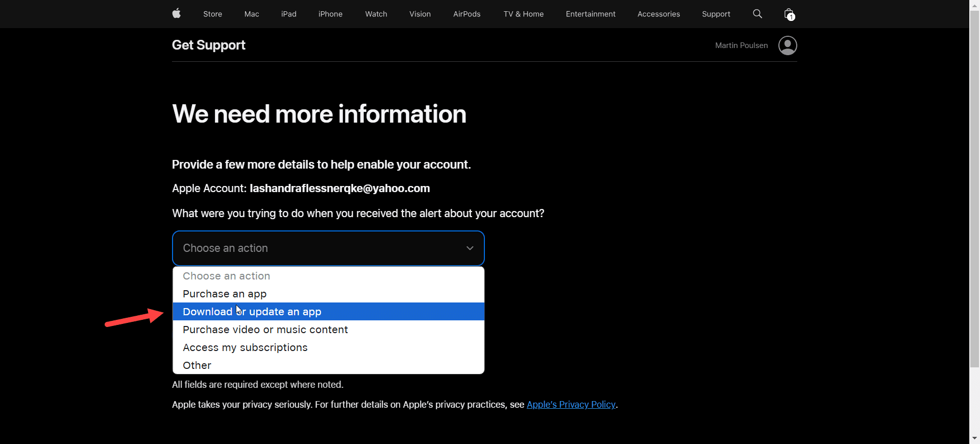Click the user profile avatar icon
The height and width of the screenshot is (444, 980).
[788, 45]
